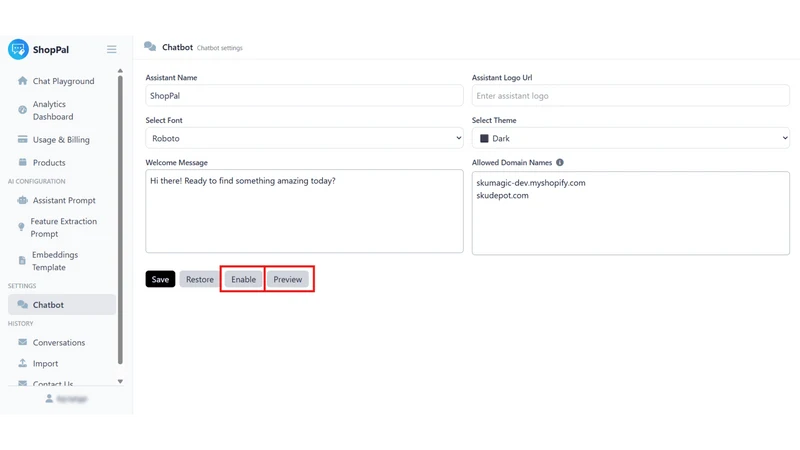Open Feature Extraction Prompt settings
The height and width of the screenshot is (450, 800).
[x=62, y=228]
